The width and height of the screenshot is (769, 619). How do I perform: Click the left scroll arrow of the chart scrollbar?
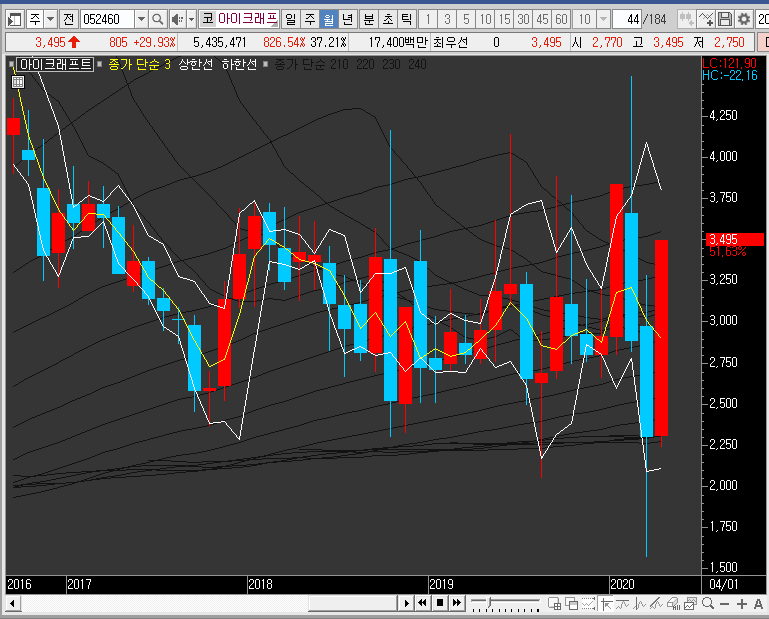pyautogui.click(x=13, y=603)
